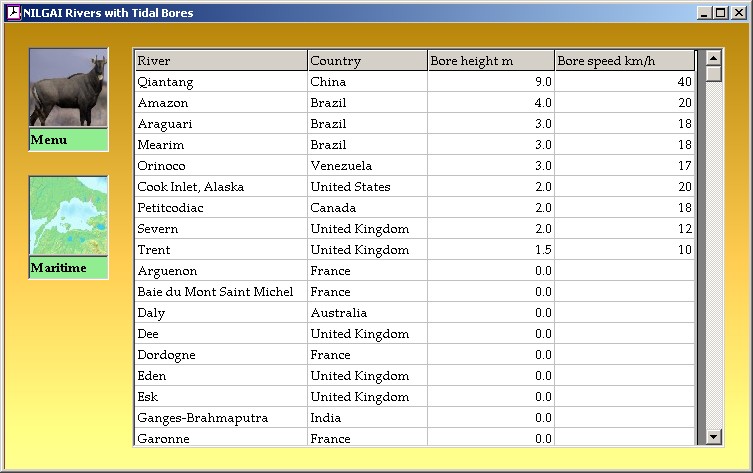Click the Country column header

[367, 61]
